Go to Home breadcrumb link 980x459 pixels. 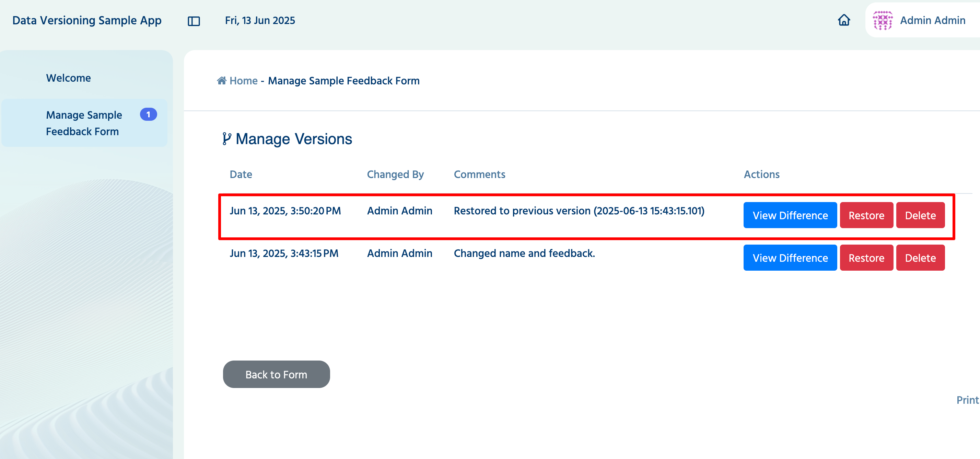pyautogui.click(x=244, y=81)
